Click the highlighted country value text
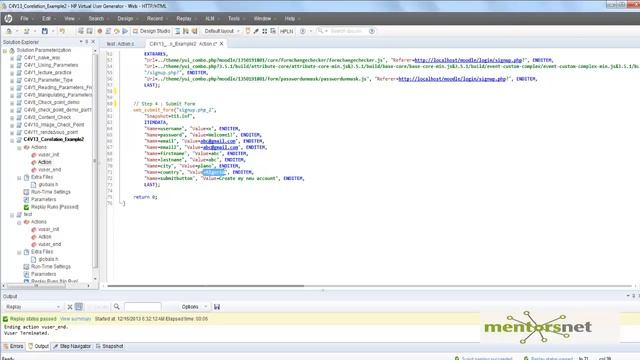The image size is (640, 360). coord(214,172)
